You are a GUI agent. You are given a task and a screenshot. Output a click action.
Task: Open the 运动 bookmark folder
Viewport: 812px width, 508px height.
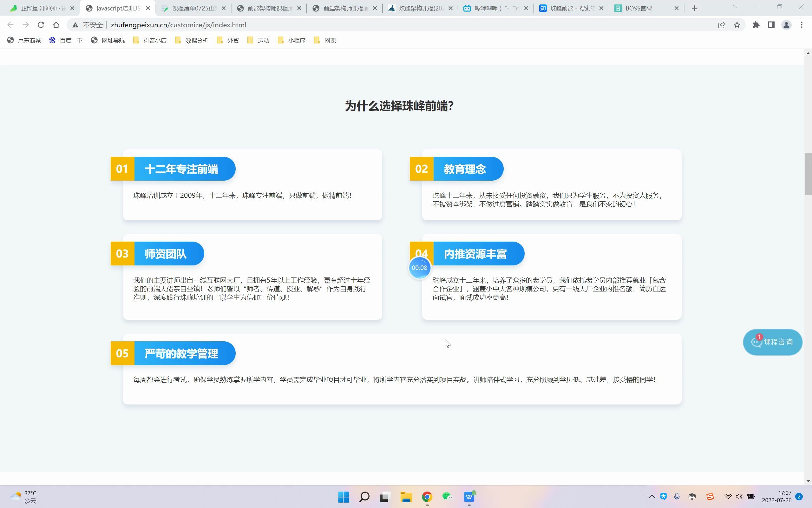259,40
